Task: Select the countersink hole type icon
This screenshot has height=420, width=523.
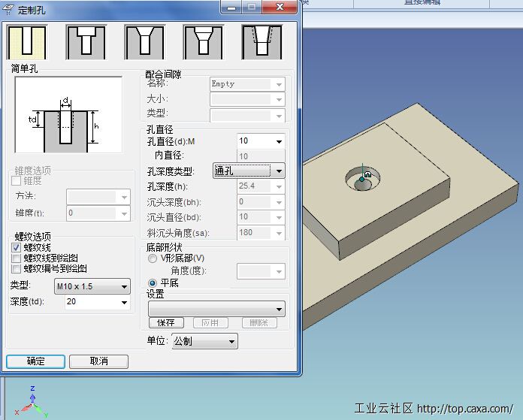Action: [144, 42]
